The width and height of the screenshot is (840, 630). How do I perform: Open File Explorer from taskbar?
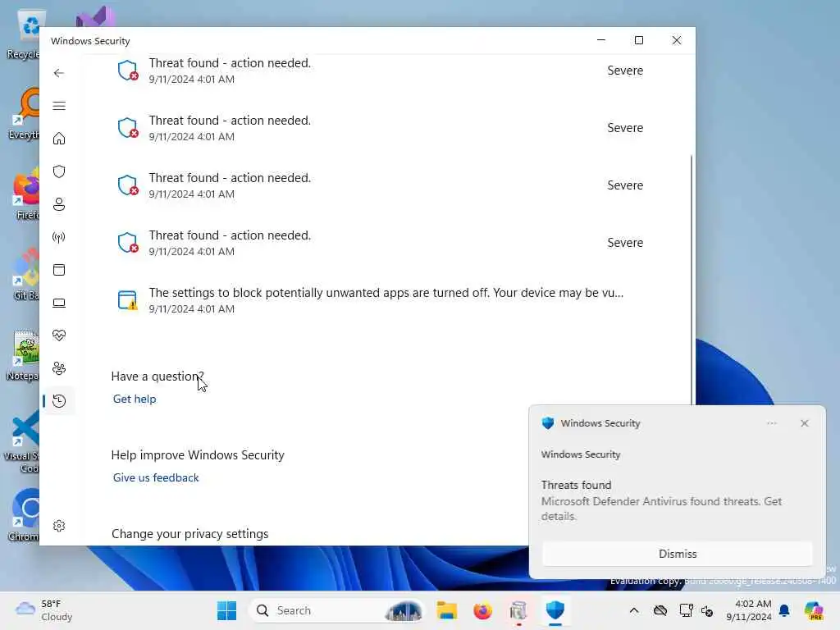(446, 610)
